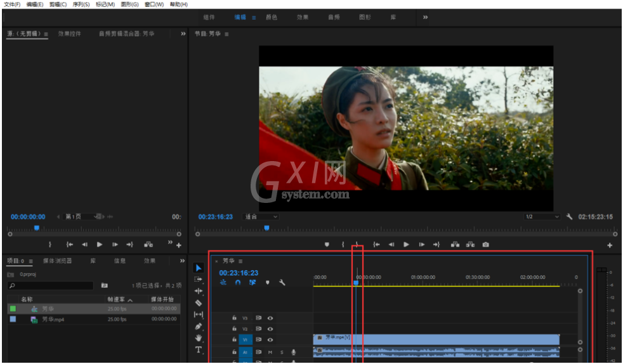
Task: Toggle Linked Selection in timeline
Action: click(252, 283)
